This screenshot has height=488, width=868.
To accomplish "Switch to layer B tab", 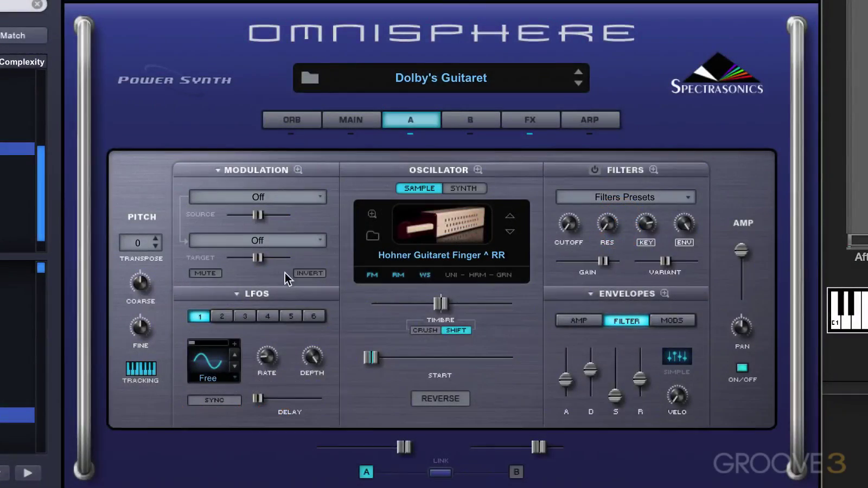I will [x=470, y=120].
